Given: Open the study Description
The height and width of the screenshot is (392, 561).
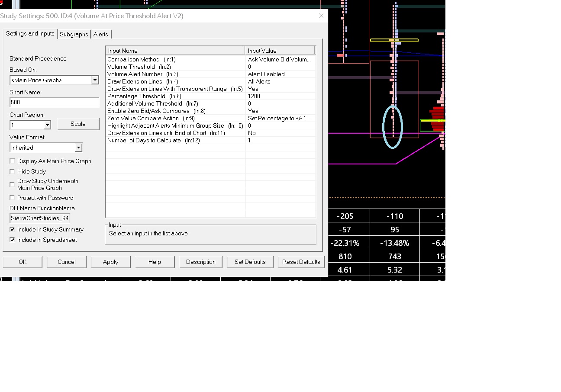Looking at the screenshot, I should pyautogui.click(x=200, y=262).
